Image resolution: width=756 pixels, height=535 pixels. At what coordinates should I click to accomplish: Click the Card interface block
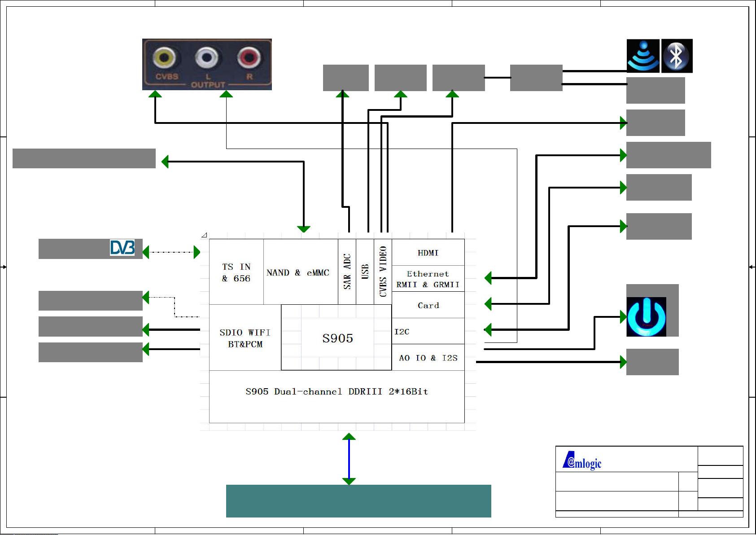click(x=428, y=305)
